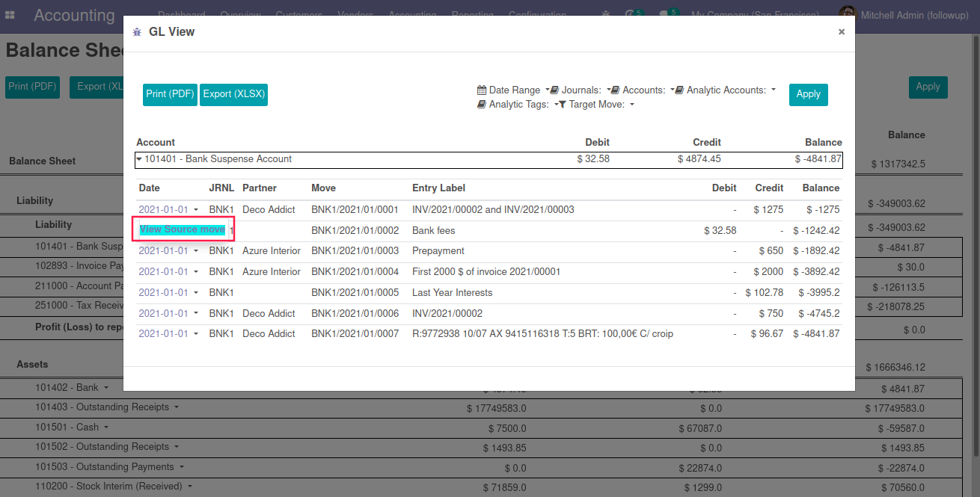Click the Bank fees entry label
Image resolution: width=980 pixels, height=497 pixels.
point(433,230)
